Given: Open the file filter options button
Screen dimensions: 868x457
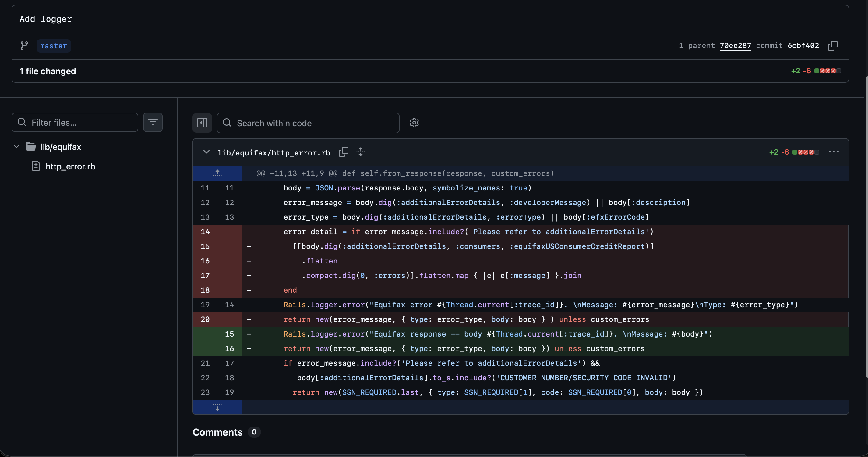Looking at the screenshot, I should tap(153, 122).
